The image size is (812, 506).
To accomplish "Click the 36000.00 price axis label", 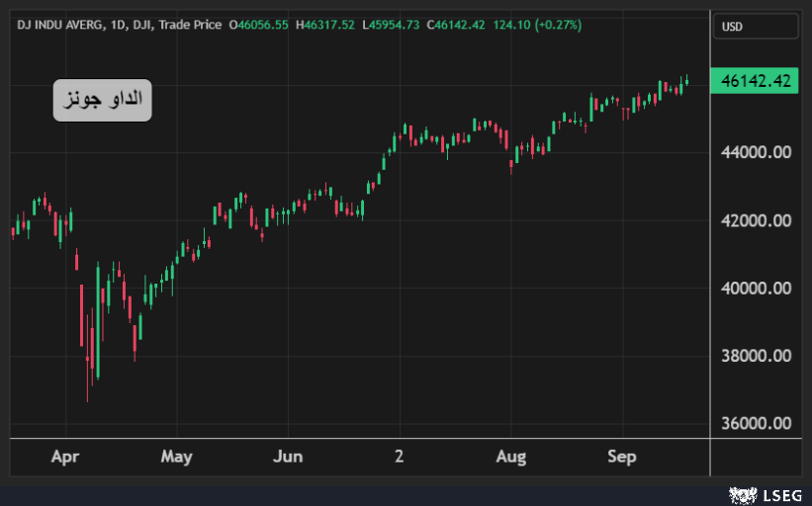I will [x=757, y=423].
